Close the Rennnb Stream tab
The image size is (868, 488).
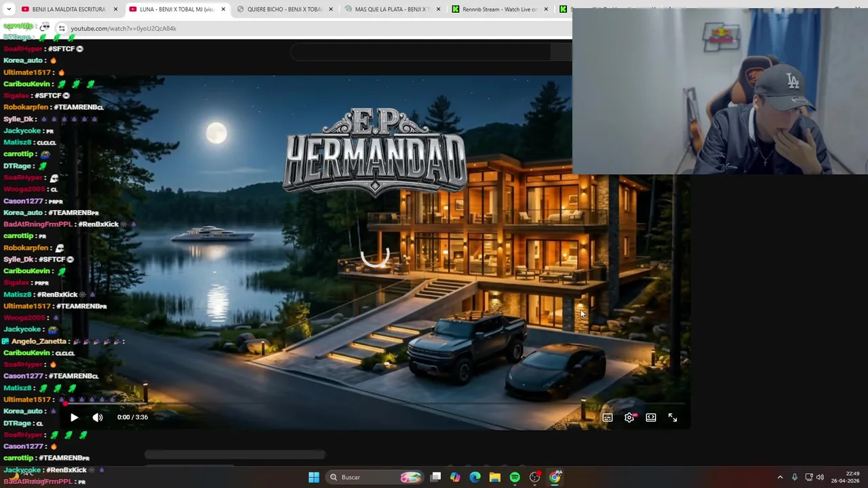tap(546, 9)
